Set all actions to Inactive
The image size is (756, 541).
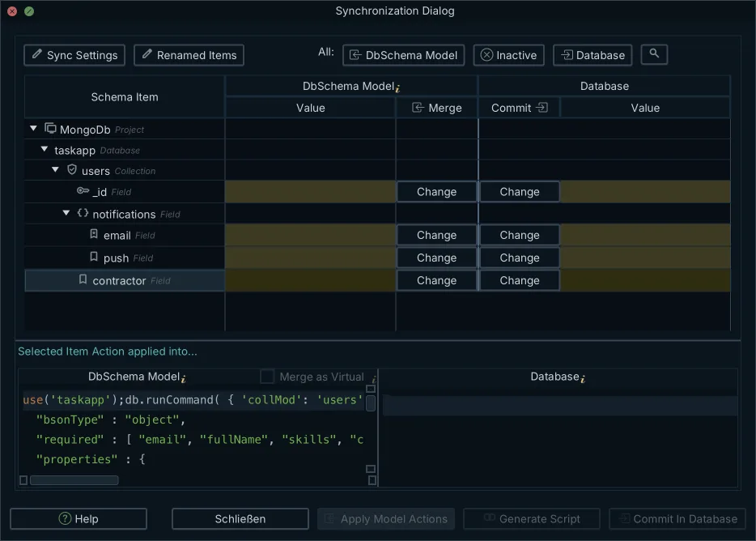pyautogui.click(x=508, y=55)
